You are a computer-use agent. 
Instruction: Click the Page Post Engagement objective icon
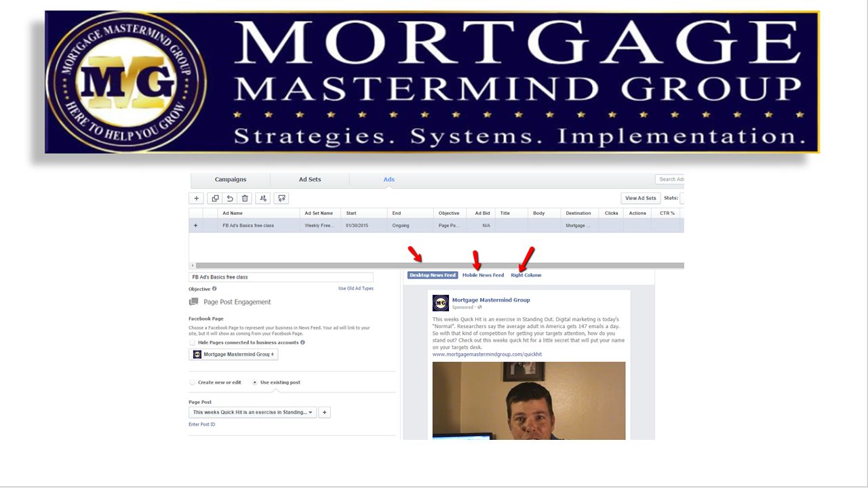click(194, 302)
